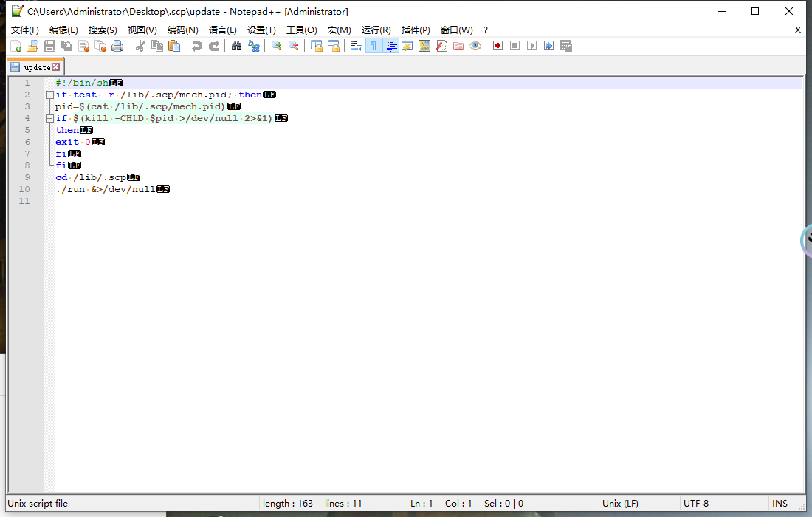Open the 文件(F) menu

pyautogui.click(x=25, y=30)
